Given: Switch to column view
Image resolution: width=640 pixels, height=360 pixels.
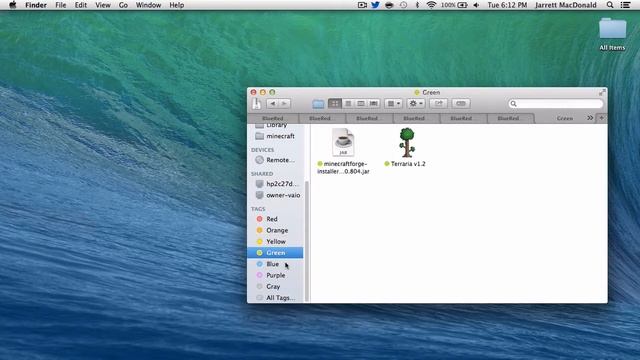Looking at the screenshot, I should (361, 104).
